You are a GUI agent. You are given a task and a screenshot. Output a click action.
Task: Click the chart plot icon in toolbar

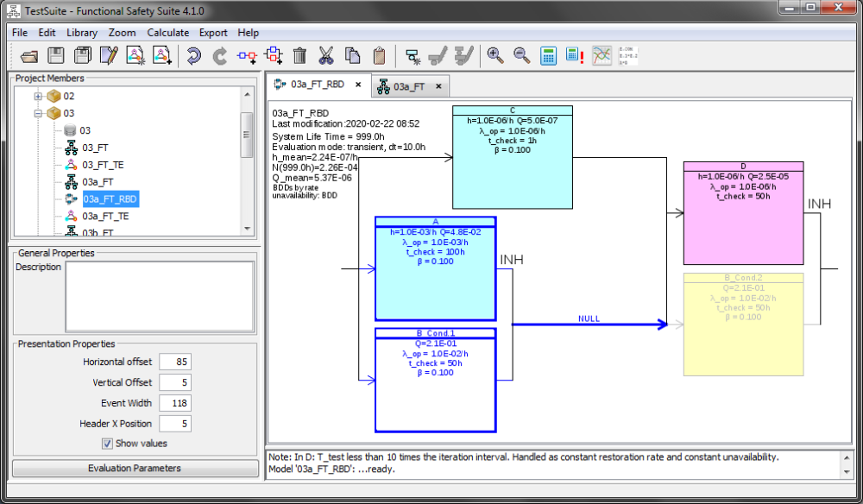602,56
